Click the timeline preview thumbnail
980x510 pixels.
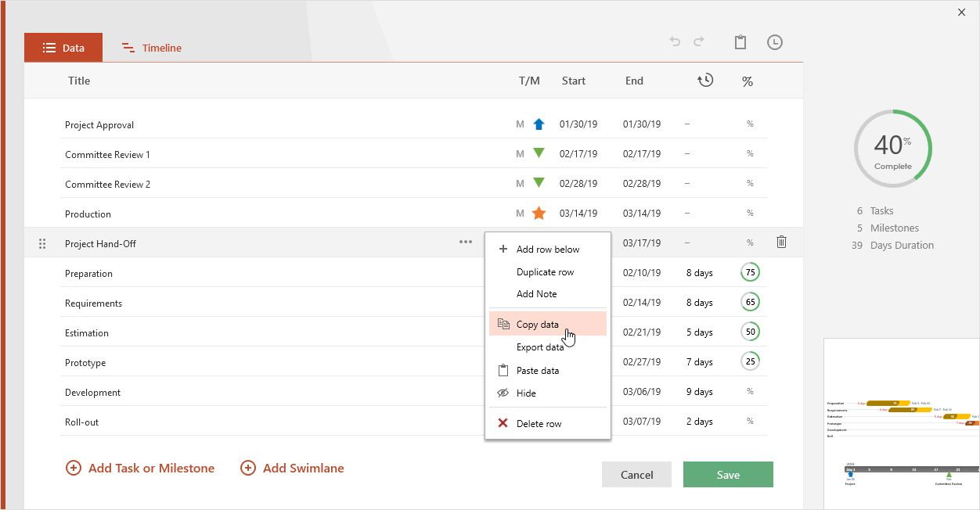[x=902, y=423]
